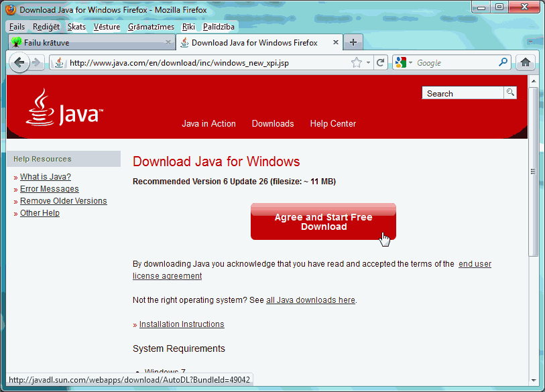Click the Forward arrow navigation button
Image resolution: width=545 pixels, height=392 pixels.
click(36, 63)
